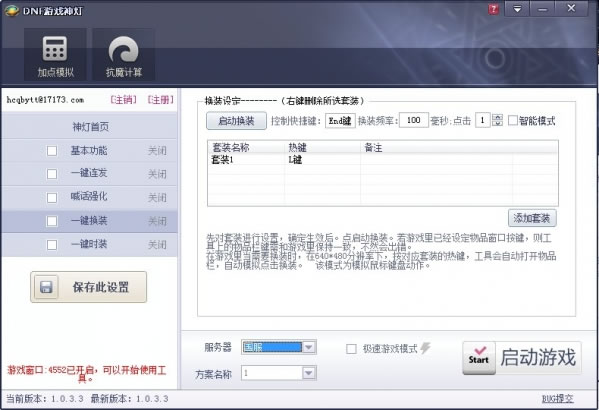Click the 启动换装 button
Screen dimensions: 599x410
click(x=236, y=121)
